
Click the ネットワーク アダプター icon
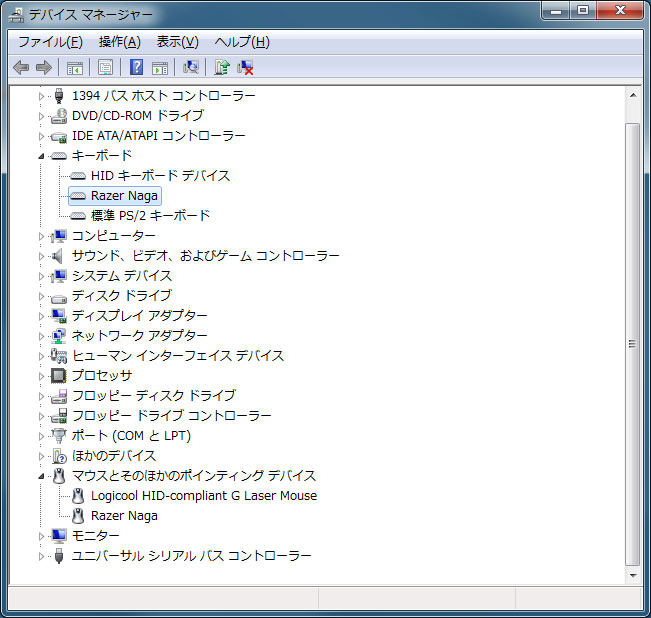(59, 336)
